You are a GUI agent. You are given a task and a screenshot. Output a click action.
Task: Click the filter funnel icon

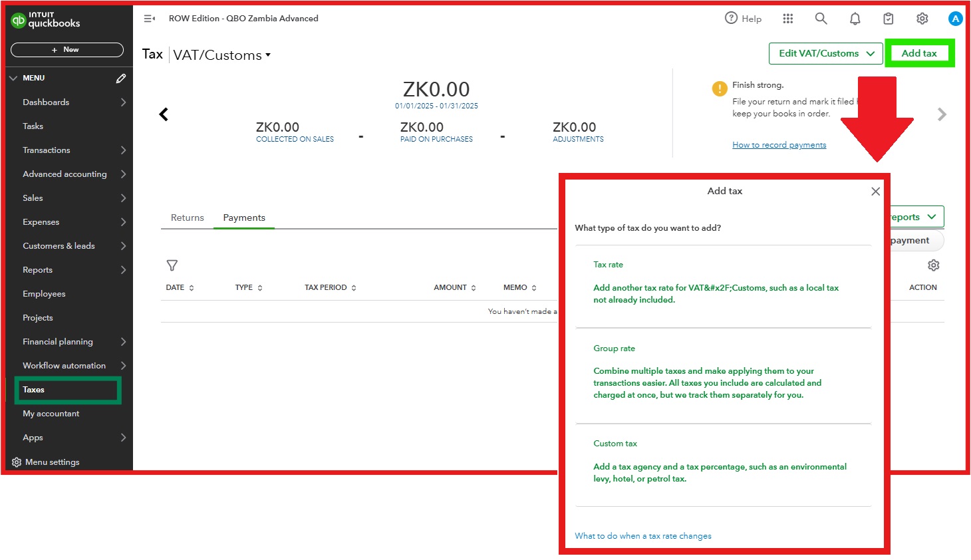pyautogui.click(x=172, y=265)
